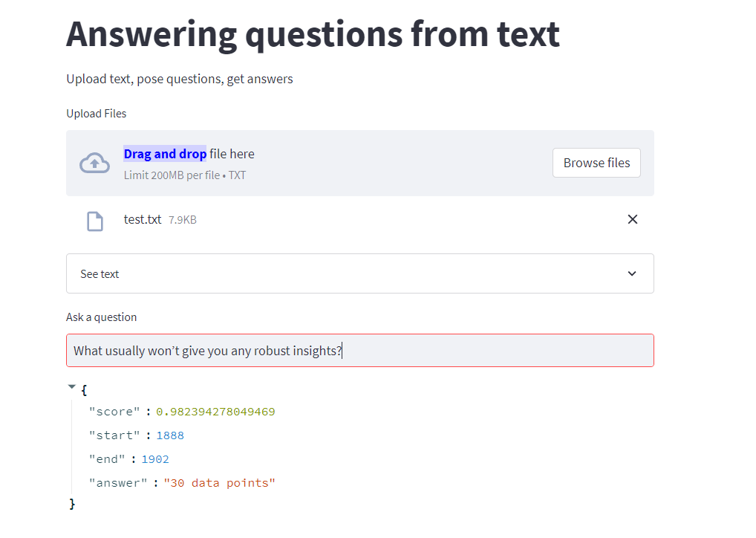The width and height of the screenshot is (756, 538).
Task: Click the Drag and drop highlighted text
Action: tap(165, 154)
